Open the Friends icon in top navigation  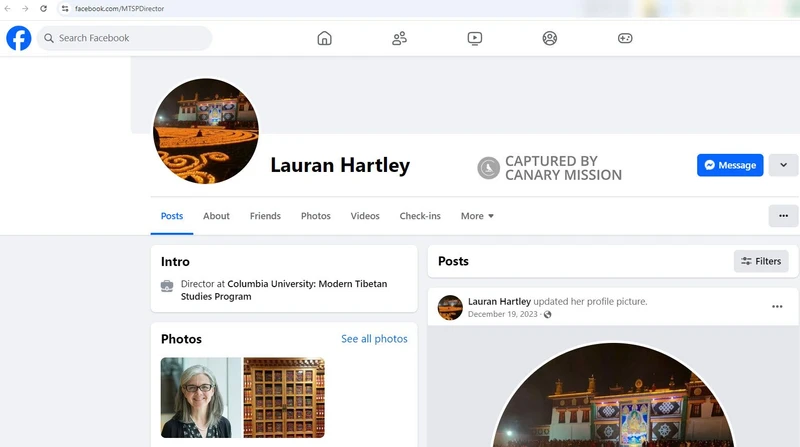pyautogui.click(x=399, y=38)
